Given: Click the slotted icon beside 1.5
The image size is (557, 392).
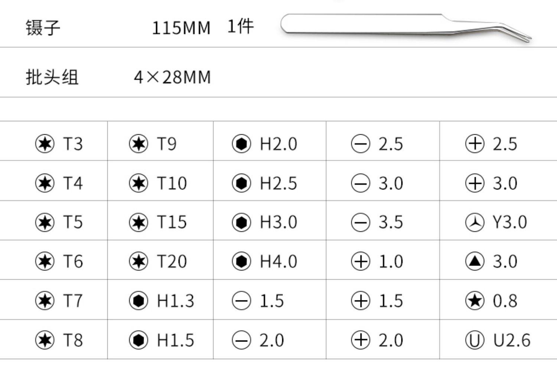Looking at the screenshot, I should tap(241, 301).
